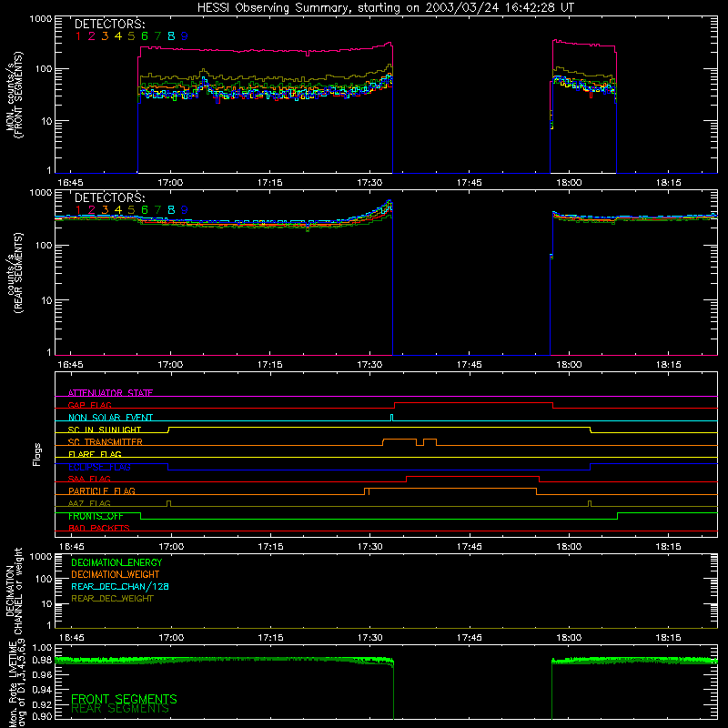Click the ATTENUATOR_STATE flag label
Image resolution: width=728 pixels, height=728 pixels.
110,393
